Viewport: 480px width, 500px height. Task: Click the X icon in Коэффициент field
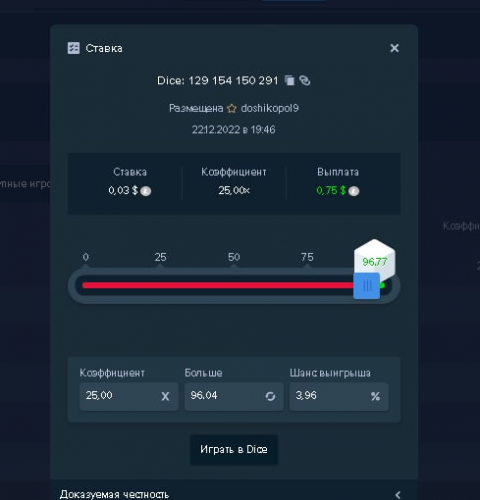165,396
